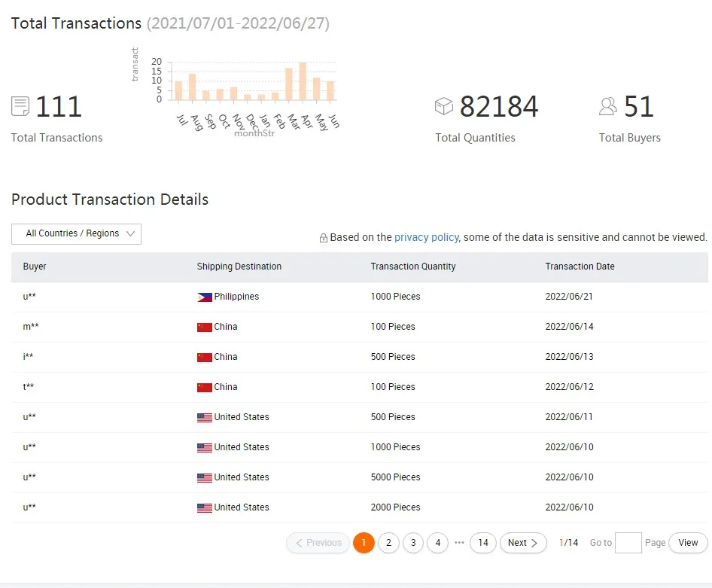
Task: Jump to last page 14
Action: 483,543
